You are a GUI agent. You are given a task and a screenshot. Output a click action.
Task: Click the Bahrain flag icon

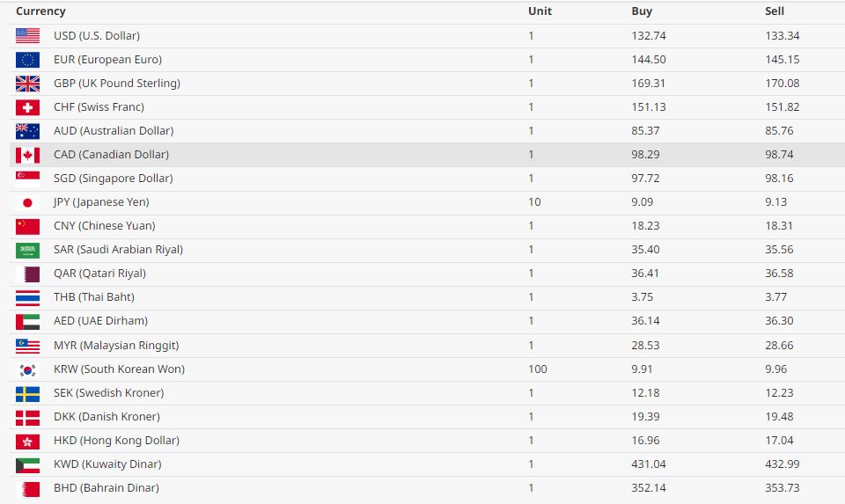pos(27,488)
